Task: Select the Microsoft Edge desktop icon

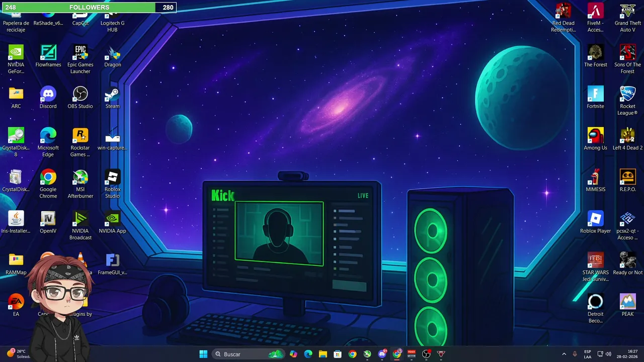Action: pos(48,143)
